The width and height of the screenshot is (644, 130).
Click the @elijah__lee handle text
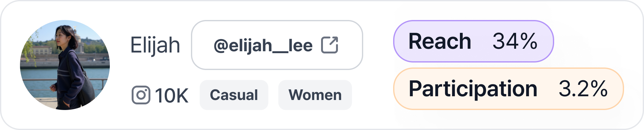[x=263, y=46]
